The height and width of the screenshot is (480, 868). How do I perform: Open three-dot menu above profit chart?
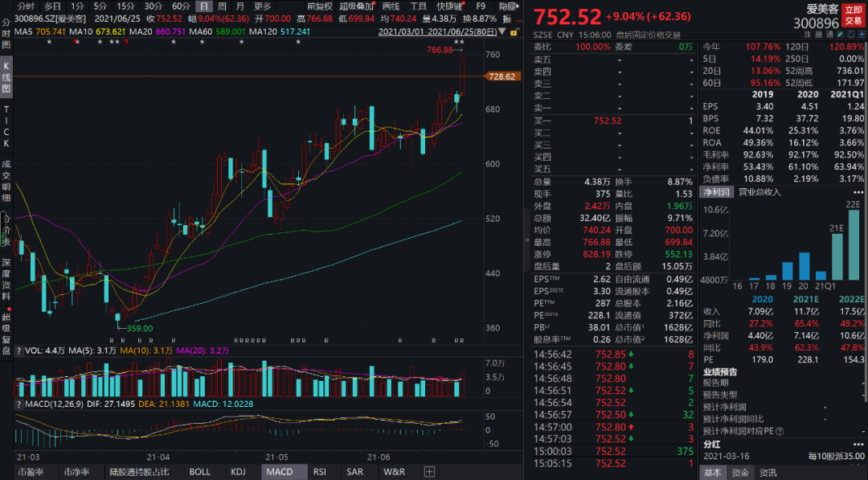pos(858,192)
